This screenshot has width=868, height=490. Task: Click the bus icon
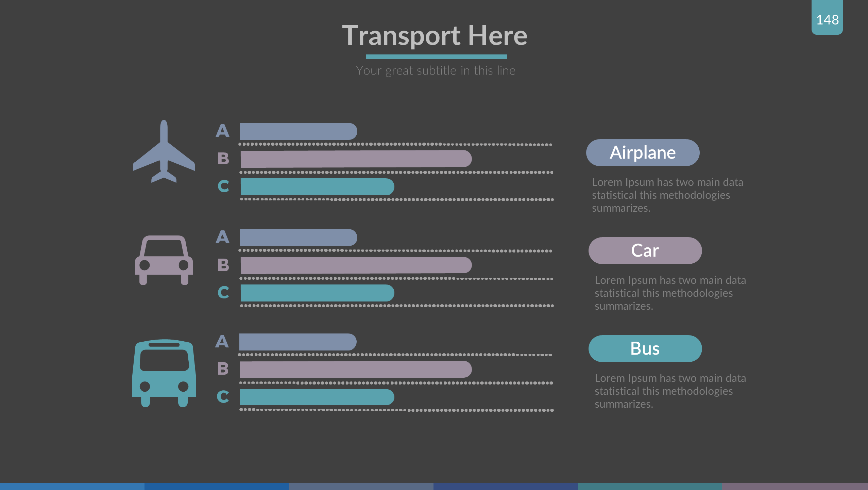164,373
